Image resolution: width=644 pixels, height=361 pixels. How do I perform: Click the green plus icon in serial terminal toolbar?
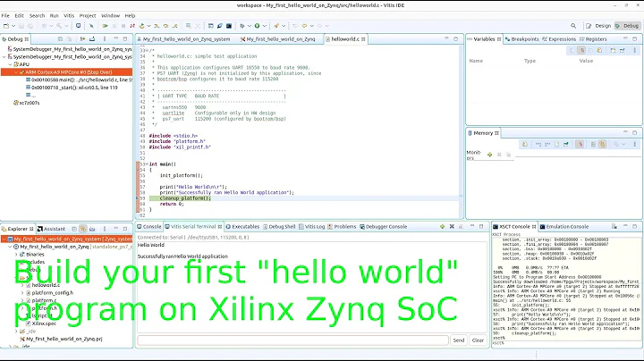[x=443, y=226]
